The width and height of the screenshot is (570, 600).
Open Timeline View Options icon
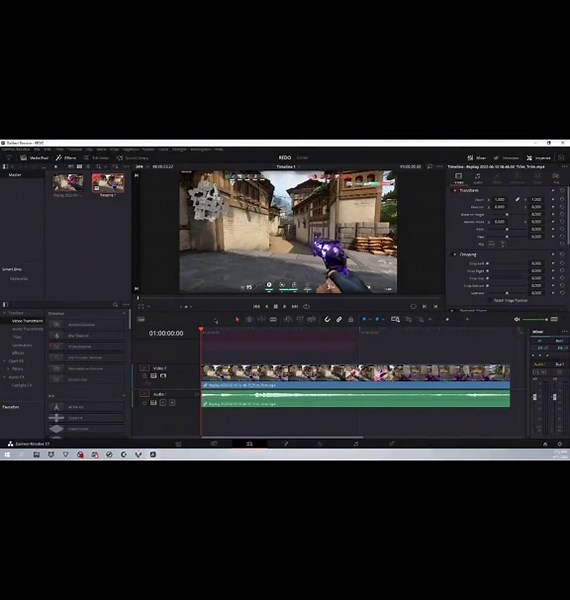(x=141, y=319)
